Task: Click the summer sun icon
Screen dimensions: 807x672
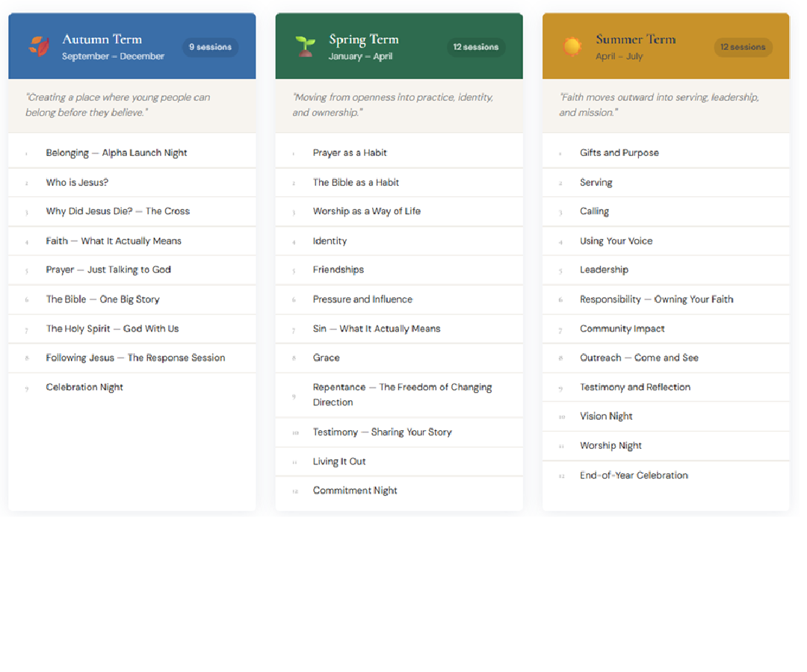Action: coord(572,46)
